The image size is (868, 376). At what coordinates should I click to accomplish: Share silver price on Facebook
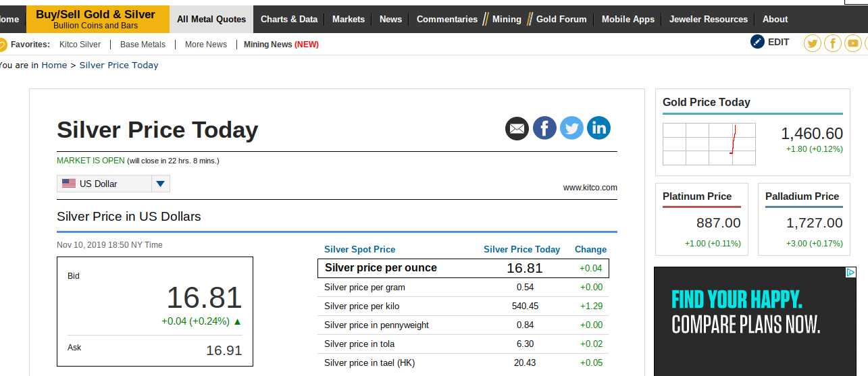point(544,128)
